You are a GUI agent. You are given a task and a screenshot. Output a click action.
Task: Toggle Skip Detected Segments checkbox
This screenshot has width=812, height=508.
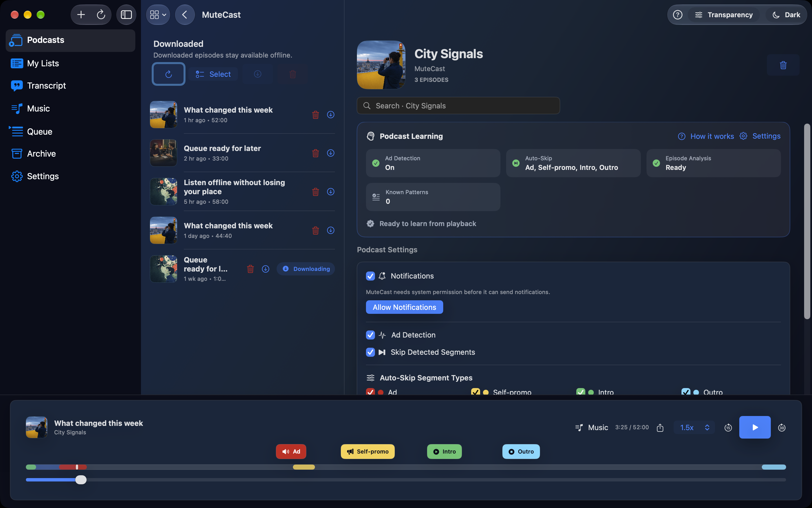point(370,352)
